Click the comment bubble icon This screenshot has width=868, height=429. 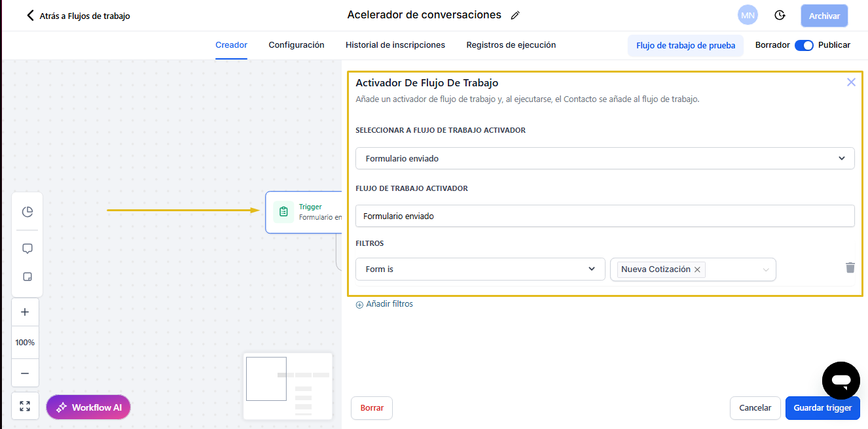coord(27,249)
